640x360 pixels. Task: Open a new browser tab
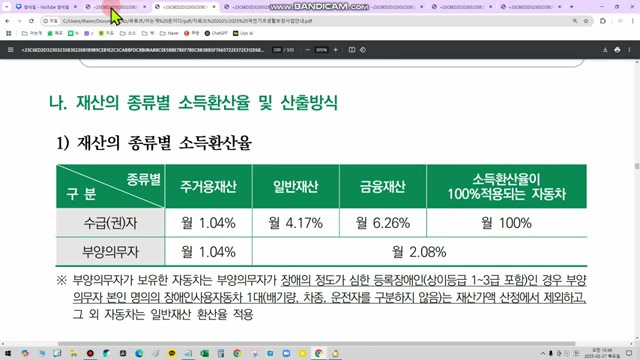pyautogui.click(x=571, y=7)
